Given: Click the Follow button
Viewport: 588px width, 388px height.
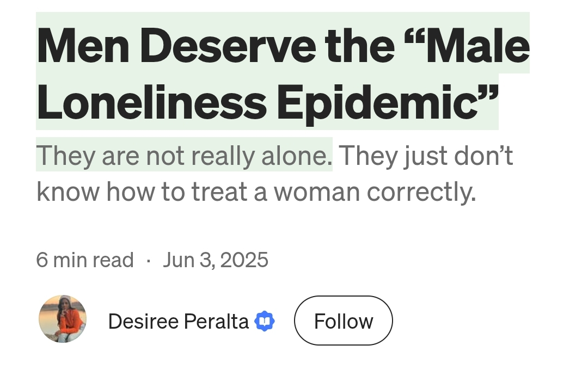Looking at the screenshot, I should point(343,321).
